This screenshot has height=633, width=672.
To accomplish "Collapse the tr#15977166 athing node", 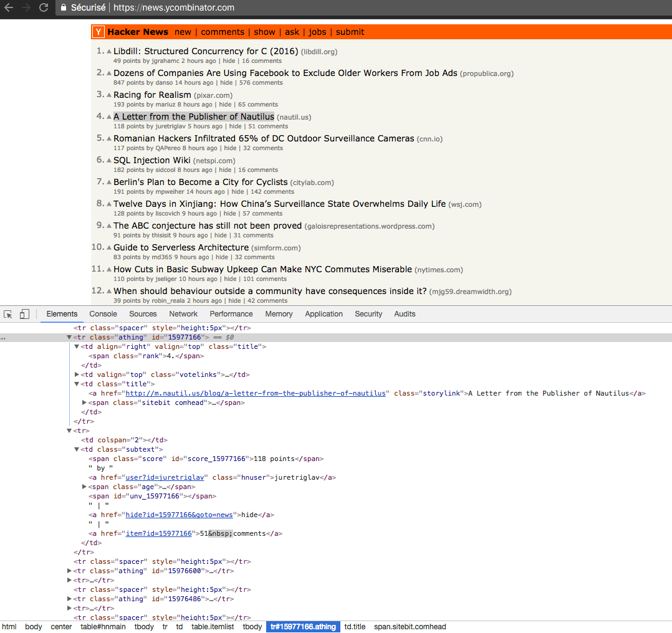I will tap(69, 336).
